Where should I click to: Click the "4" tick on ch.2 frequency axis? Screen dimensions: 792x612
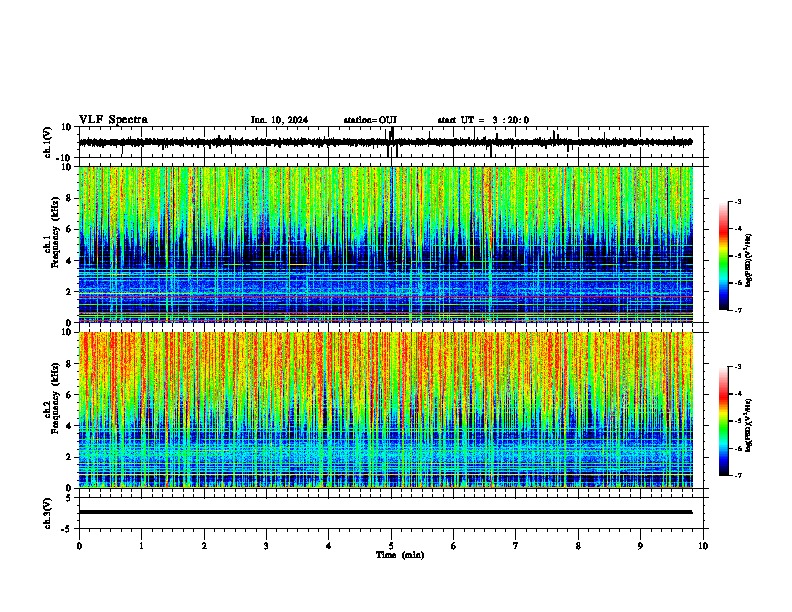point(69,426)
